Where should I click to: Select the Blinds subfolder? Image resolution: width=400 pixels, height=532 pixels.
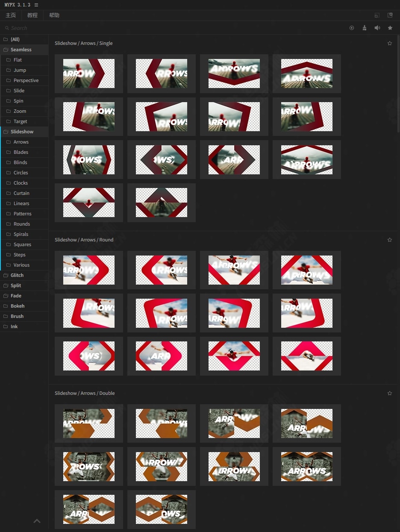coord(24,162)
